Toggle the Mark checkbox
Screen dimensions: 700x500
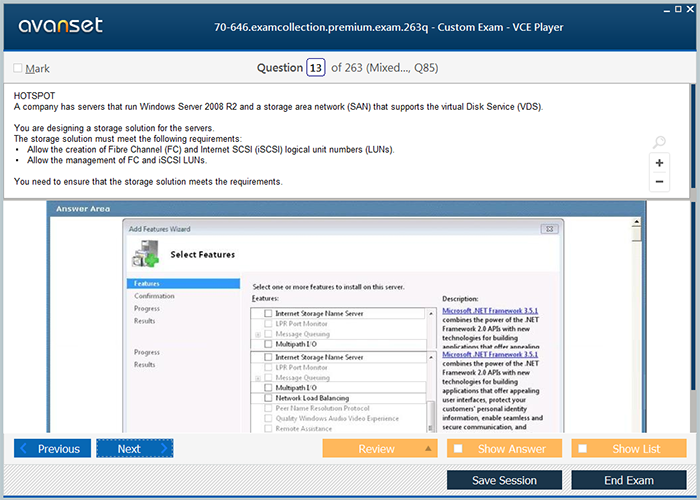(18, 68)
